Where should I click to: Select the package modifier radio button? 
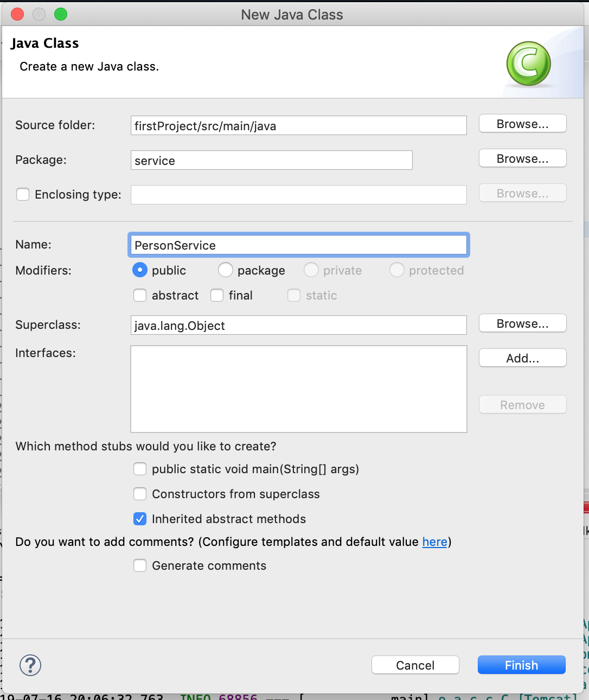[x=226, y=270]
